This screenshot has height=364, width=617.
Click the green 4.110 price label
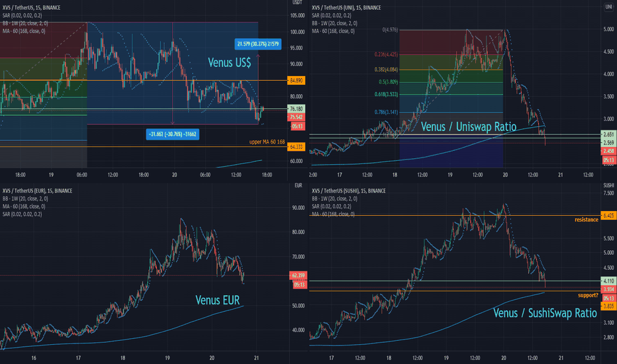(x=608, y=281)
